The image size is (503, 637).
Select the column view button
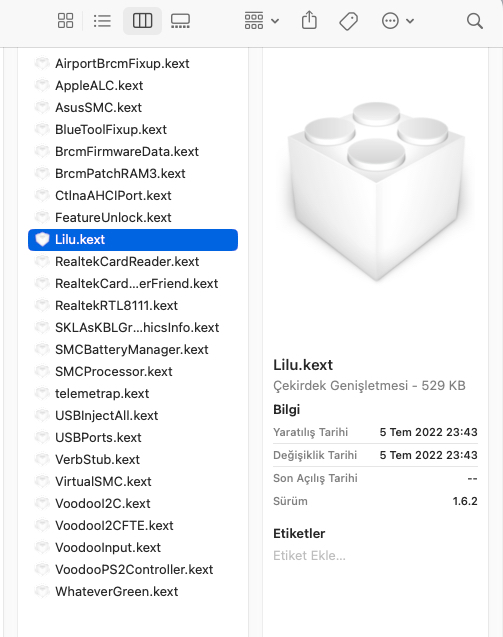(142, 21)
